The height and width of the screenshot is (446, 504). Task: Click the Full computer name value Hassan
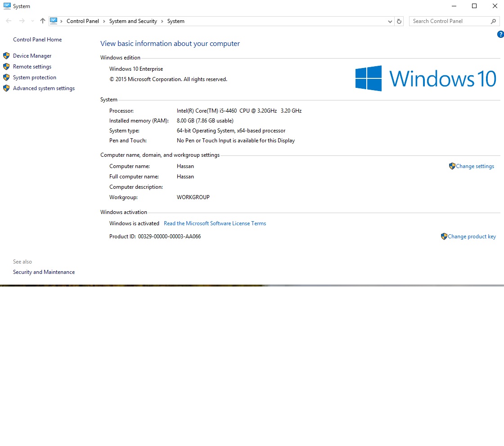coord(185,177)
